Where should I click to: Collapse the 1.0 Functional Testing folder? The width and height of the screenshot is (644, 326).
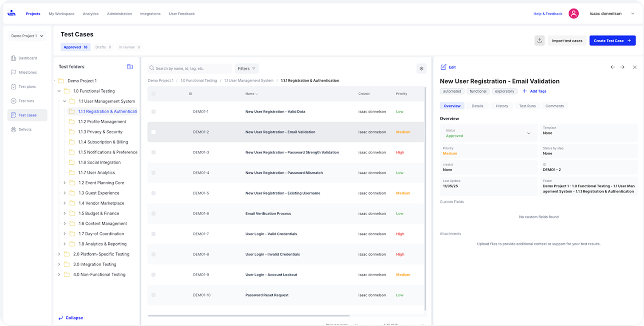tap(59, 91)
